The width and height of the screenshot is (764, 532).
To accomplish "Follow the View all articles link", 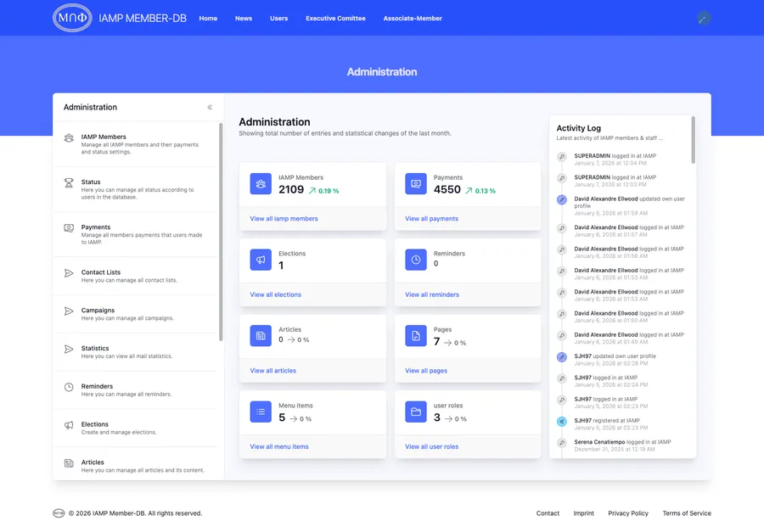I will 272,371.
